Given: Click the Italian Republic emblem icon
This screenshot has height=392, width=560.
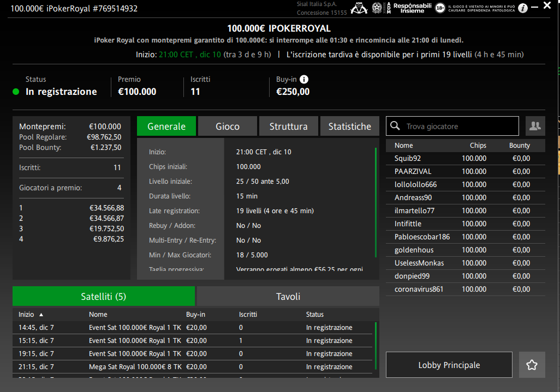Looking at the screenshot, I should tap(377, 8).
